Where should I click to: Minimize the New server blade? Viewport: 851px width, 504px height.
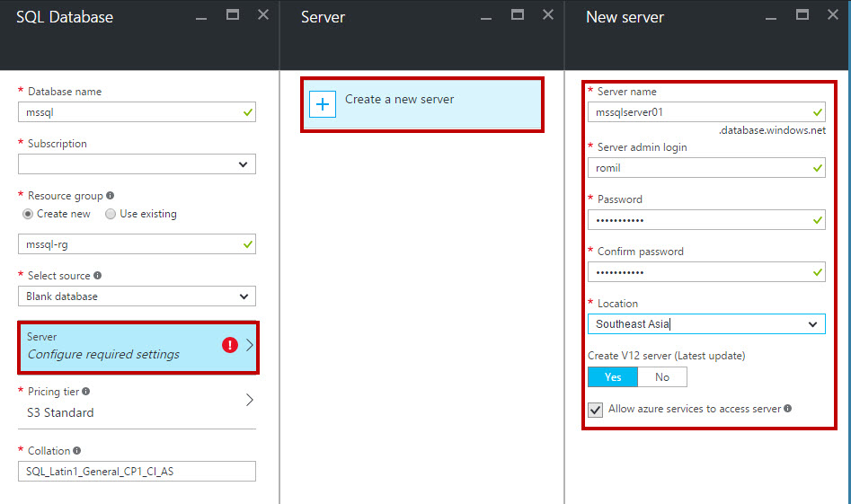point(771,19)
